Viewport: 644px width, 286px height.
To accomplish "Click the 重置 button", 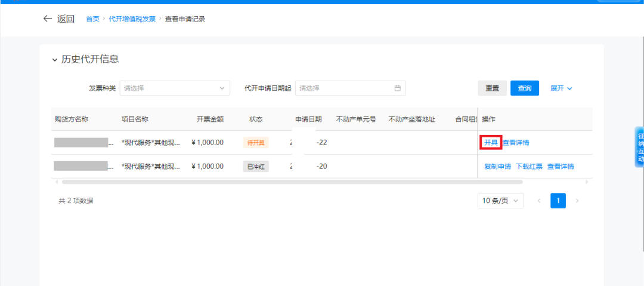I will 493,88.
